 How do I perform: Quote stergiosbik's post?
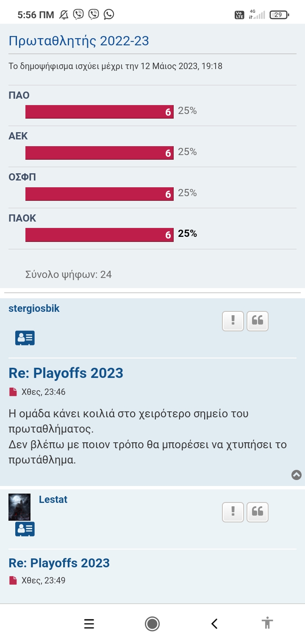coord(258,321)
